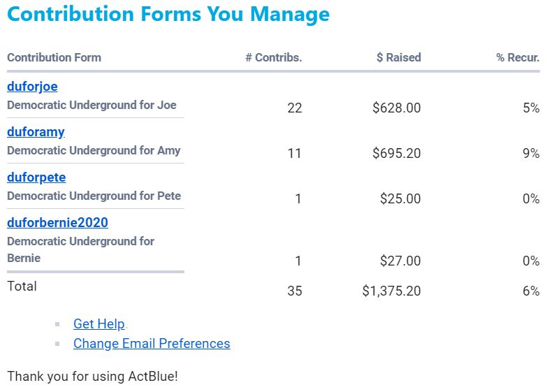Click the Contribution Forms You Manage heading
The width and height of the screenshot is (547, 392).
click(168, 14)
